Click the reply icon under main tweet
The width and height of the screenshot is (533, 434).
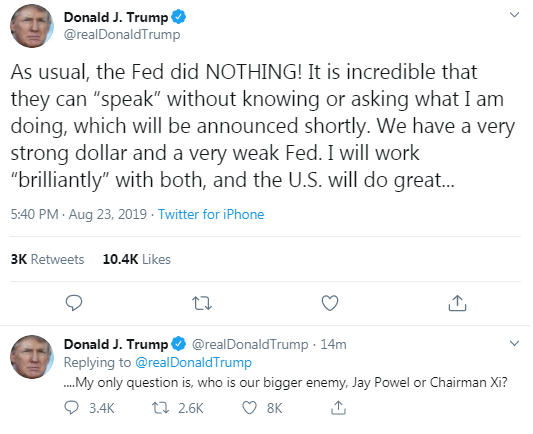pyautogui.click(x=74, y=303)
